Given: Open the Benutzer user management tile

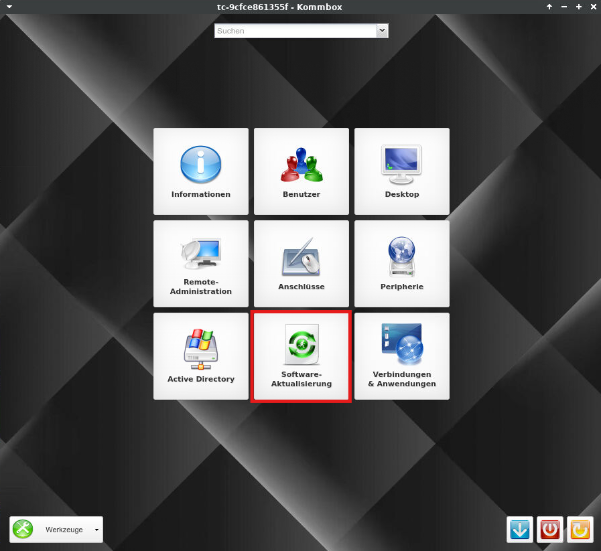Looking at the screenshot, I should 301,171.
